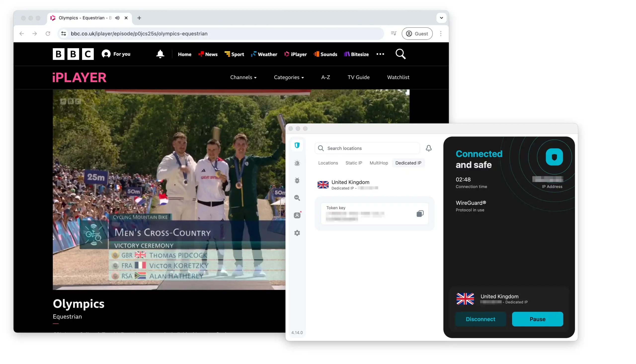
Task: View site information icon in address bar
Action: [x=64, y=33]
